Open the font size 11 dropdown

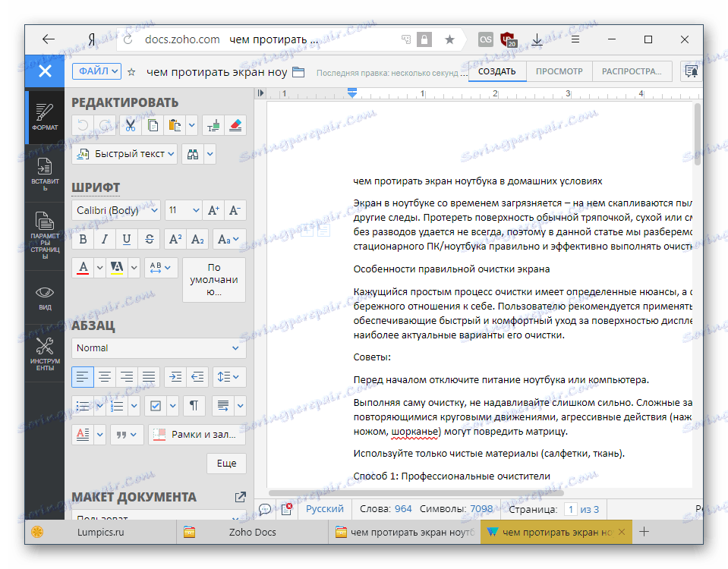tap(183, 210)
